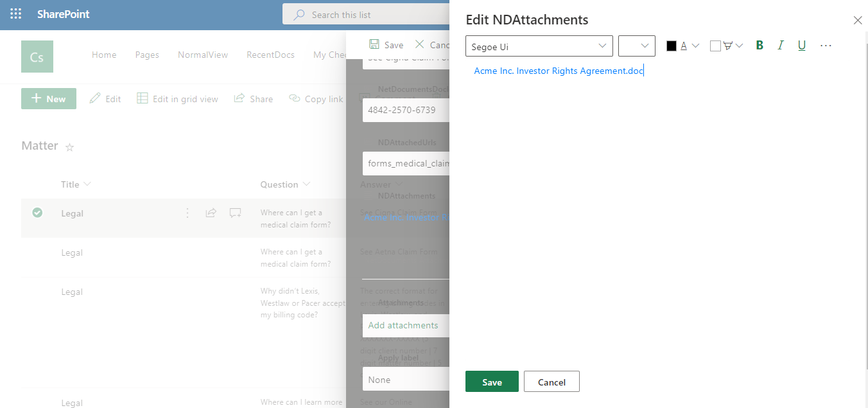Click the Matter list title
868x408 pixels.
point(40,146)
